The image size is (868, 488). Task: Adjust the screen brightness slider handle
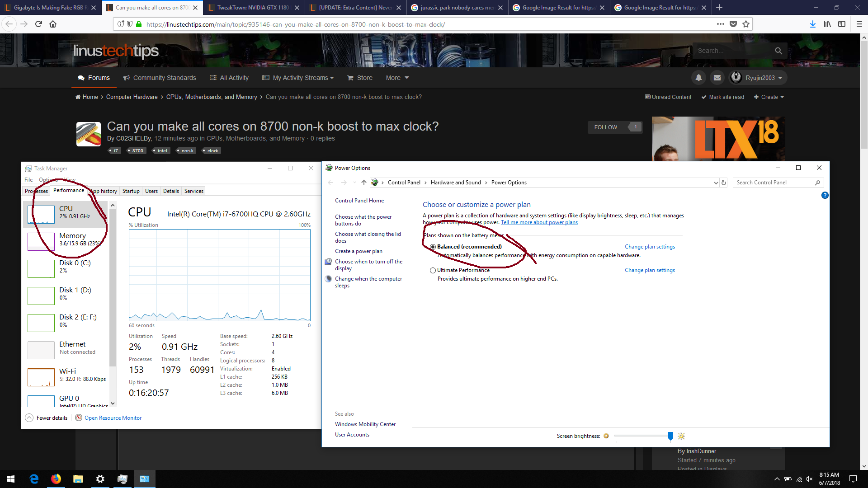[x=670, y=436]
